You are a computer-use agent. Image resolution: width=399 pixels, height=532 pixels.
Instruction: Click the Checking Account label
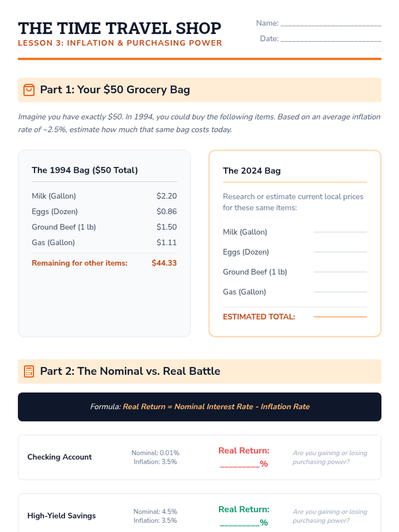click(x=60, y=457)
